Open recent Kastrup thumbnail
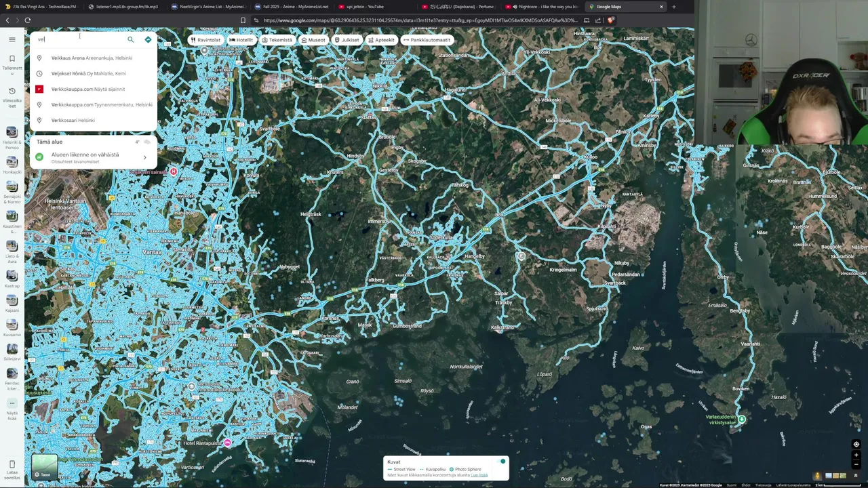 pos(12,276)
